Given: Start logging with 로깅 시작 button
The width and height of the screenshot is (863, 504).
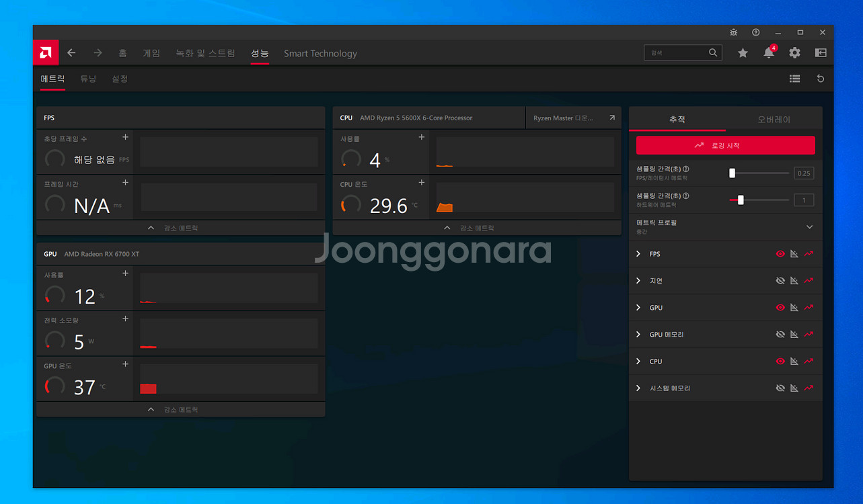Looking at the screenshot, I should pos(725,145).
